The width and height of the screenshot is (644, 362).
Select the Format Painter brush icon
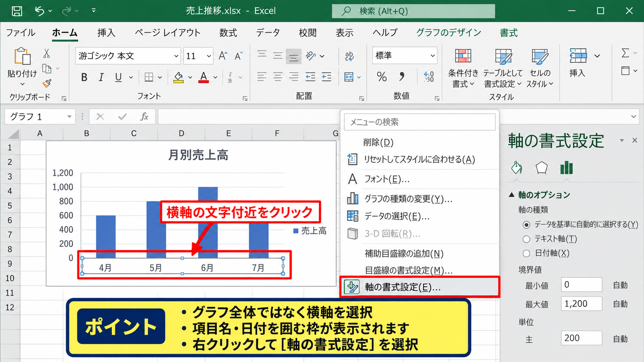tap(47, 83)
